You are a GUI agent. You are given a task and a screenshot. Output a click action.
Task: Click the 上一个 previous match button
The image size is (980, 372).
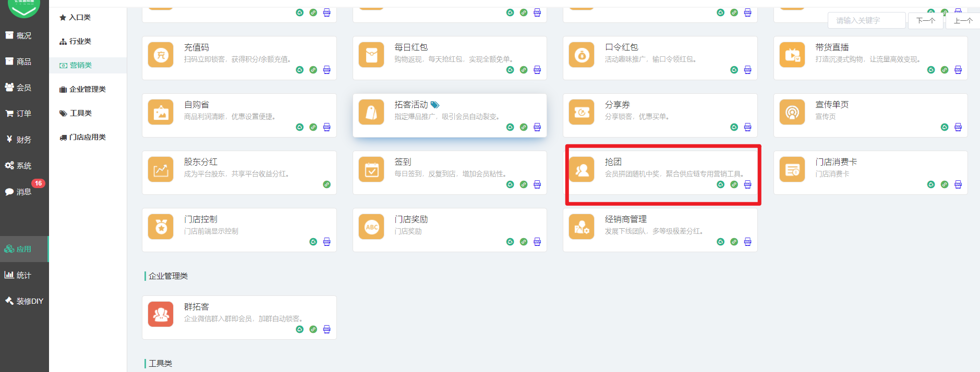tap(963, 20)
